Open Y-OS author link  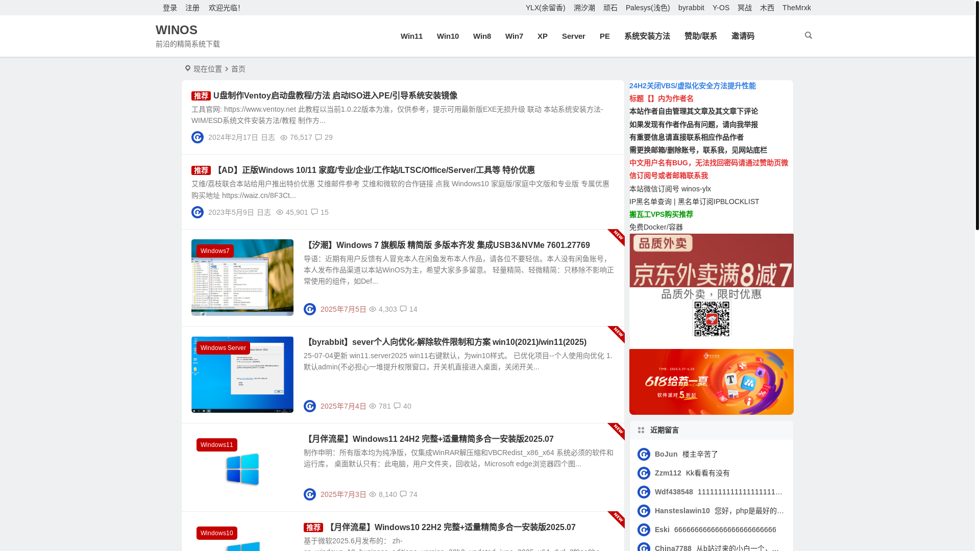tap(721, 8)
